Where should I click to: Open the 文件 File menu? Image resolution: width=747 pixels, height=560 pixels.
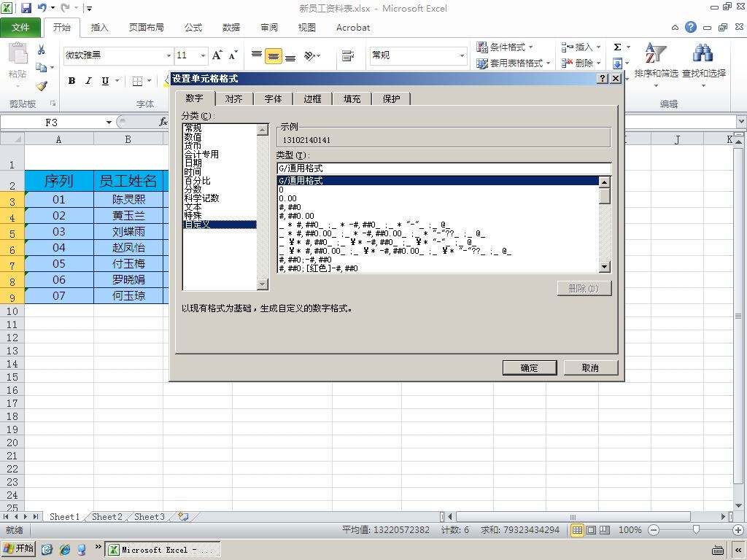[x=20, y=28]
